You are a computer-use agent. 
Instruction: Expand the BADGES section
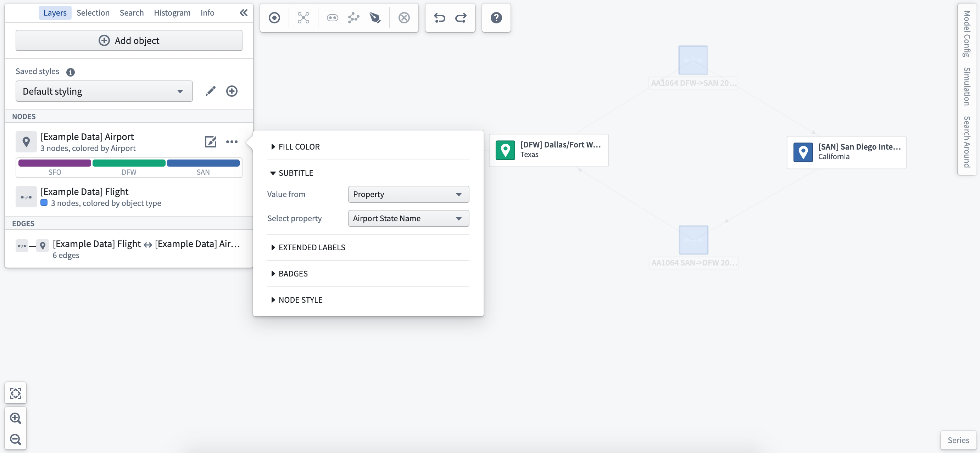290,274
